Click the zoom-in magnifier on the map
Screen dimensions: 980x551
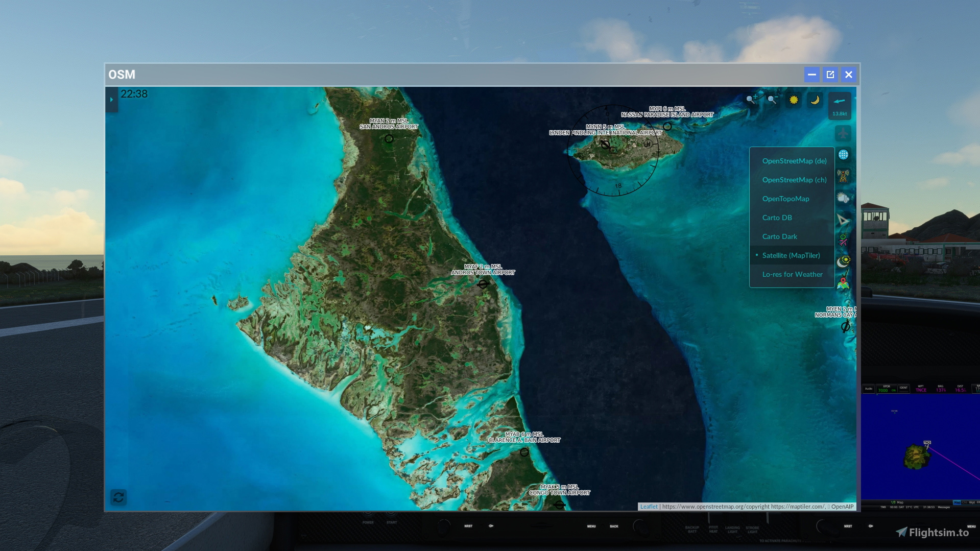(x=752, y=100)
